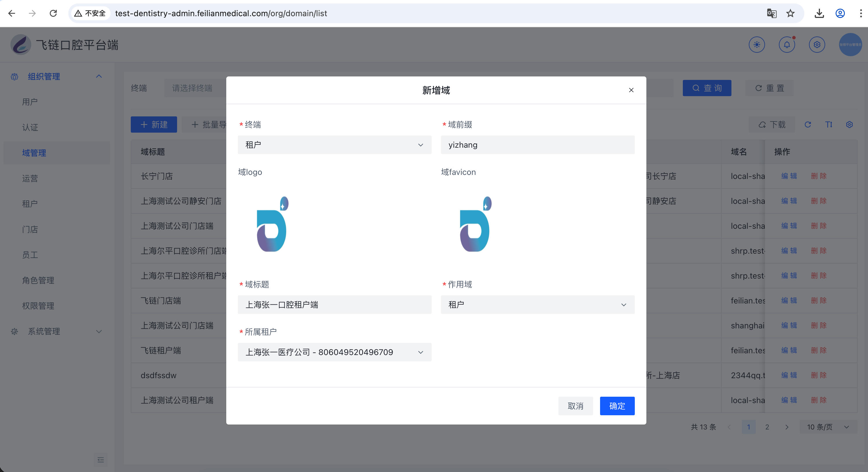Click the previous page arrow
Viewport: 868px width, 472px height.
pyautogui.click(x=729, y=427)
